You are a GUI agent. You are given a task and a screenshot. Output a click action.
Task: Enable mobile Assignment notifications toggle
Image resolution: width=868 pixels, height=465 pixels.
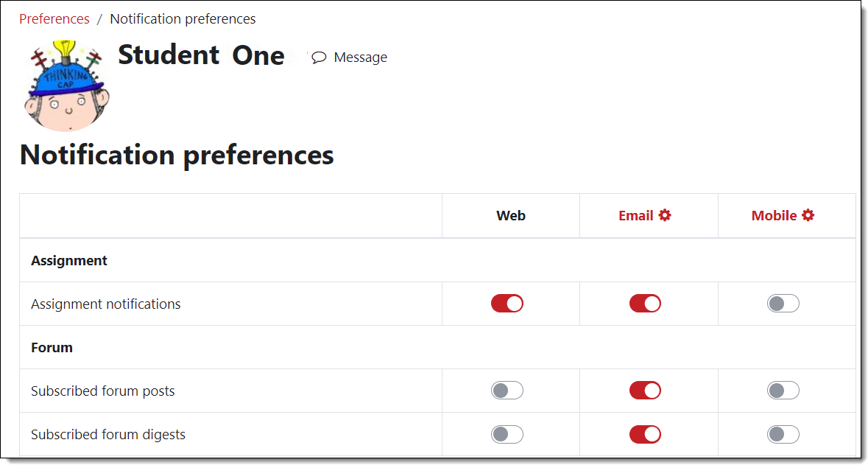pos(783,303)
